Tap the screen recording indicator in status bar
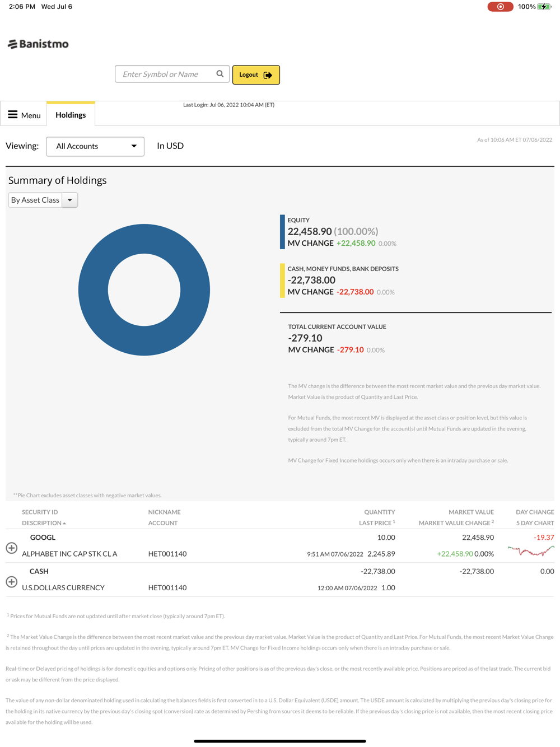Image resolution: width=560 pixels, height=747 pixels. (x=500, y=7)
